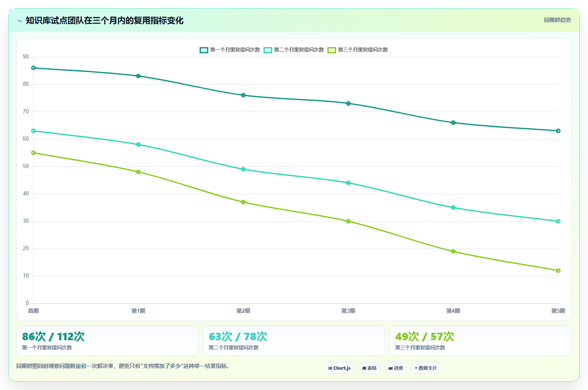The width and height of the screenshot is (588, 390).
Task: Toggle the 第三个月重复提问次数 legend series
Action: (x=358, y=50)
